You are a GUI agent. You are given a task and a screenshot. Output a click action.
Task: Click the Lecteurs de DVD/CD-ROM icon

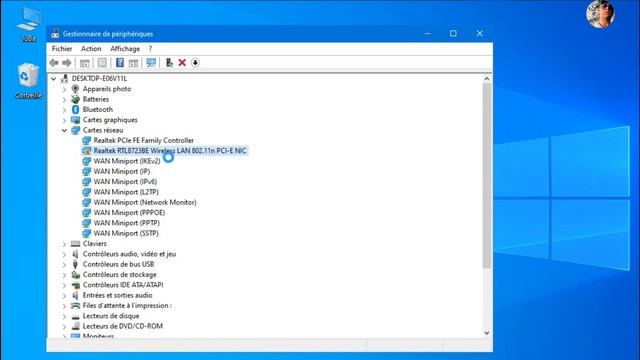click(x=75, y=326)
